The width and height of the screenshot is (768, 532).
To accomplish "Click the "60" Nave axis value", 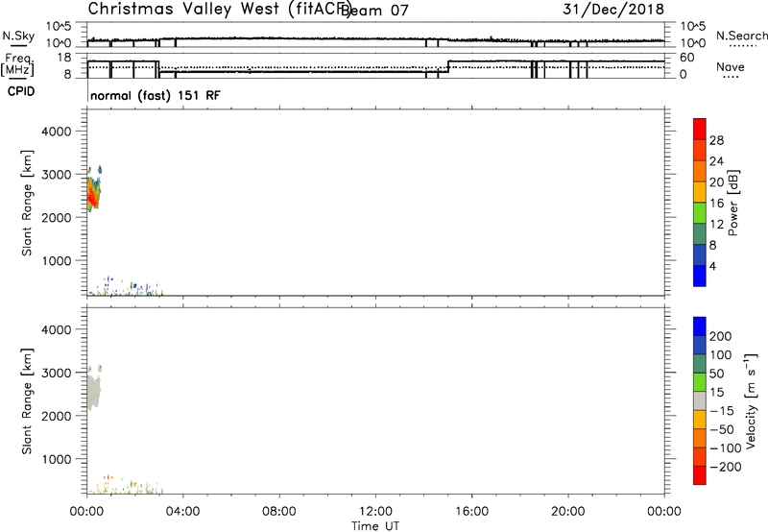I will [x=687, y=58].
